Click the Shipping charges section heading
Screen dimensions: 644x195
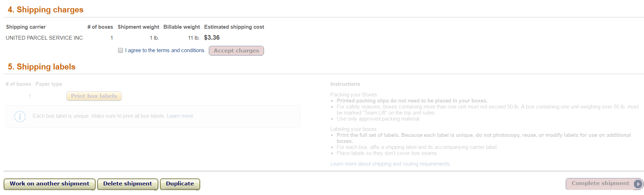46,10
